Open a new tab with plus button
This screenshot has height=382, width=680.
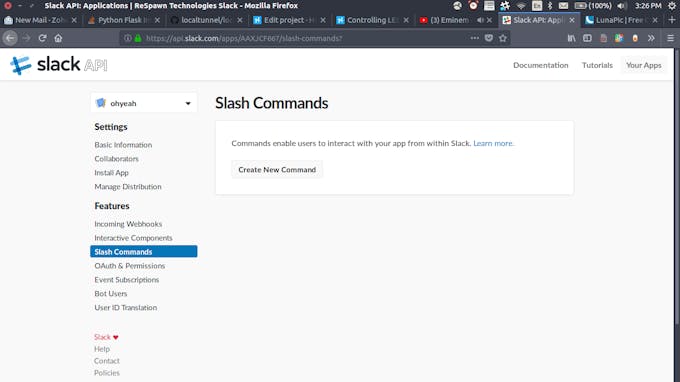[672, 20]
